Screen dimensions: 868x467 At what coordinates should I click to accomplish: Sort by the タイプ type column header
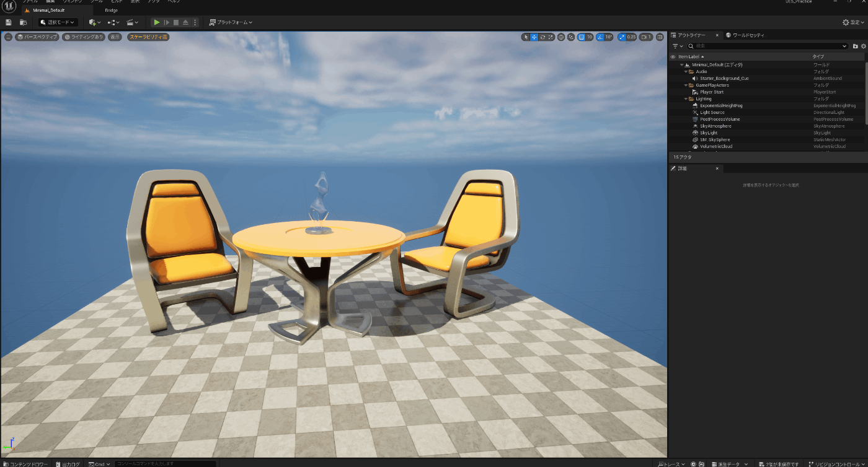coord(818,56)
